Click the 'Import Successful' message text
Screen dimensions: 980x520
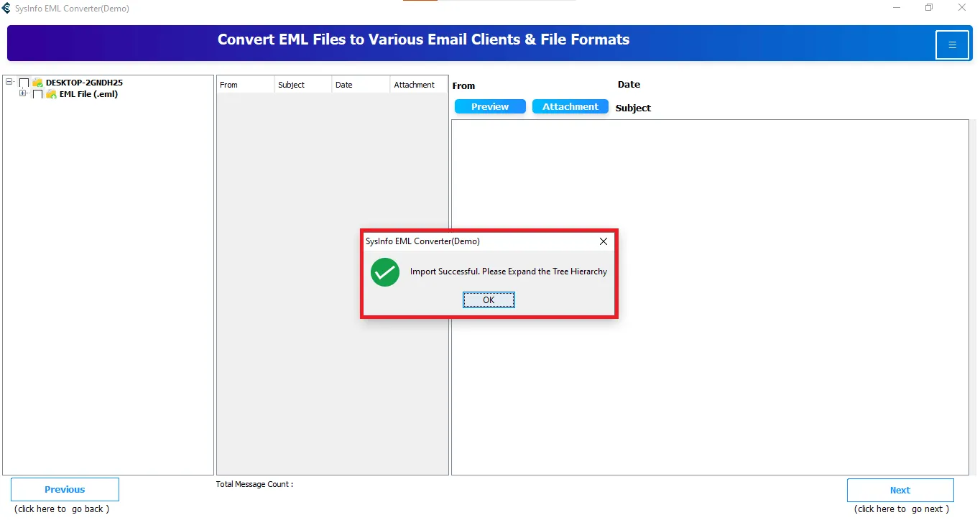click(x=509, y=271)
